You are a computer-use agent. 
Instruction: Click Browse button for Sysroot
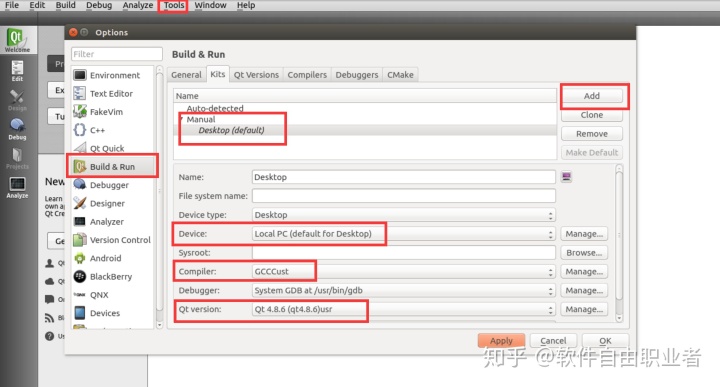pyautogui.click(x=584, y=252)
